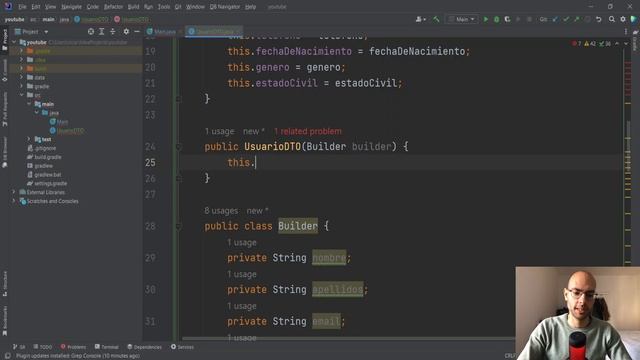Click the Expand All icon in the Project panel
Screen dimensions: 640x360
102,31
